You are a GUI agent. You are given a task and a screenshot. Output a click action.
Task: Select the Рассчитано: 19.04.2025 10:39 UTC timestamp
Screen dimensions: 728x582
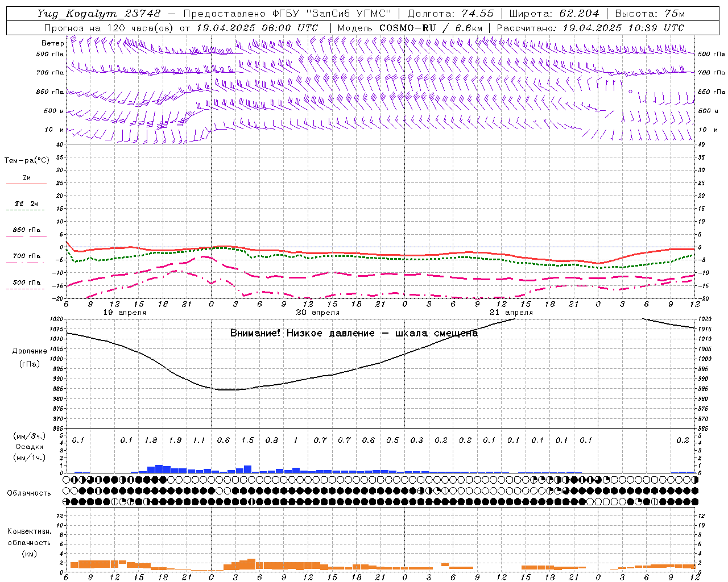tap(590, 27)
